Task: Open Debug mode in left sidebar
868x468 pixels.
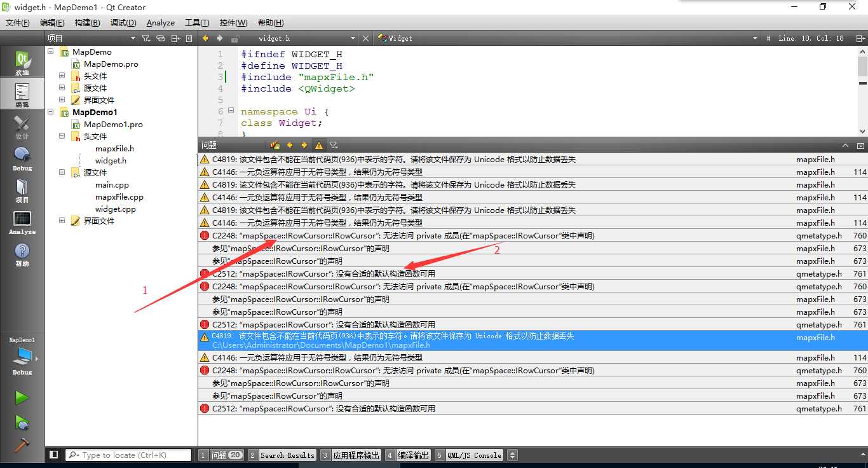Action: (22, 159)
